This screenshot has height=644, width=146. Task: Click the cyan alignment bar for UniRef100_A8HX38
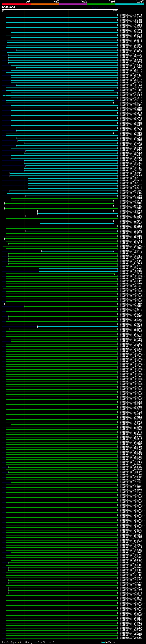pyautogui.click(x=62, y=15)
